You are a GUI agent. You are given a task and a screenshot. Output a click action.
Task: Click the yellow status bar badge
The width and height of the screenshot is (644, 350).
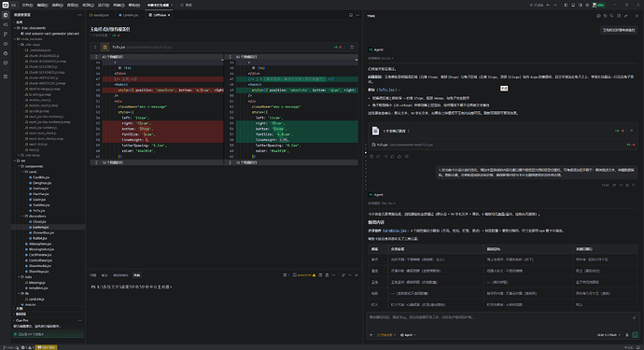46,347
